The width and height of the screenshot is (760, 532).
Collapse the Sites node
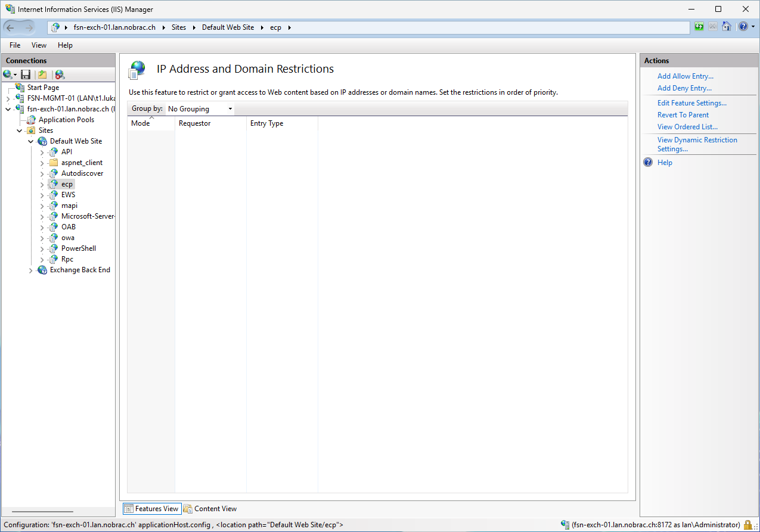coord(20,130)
